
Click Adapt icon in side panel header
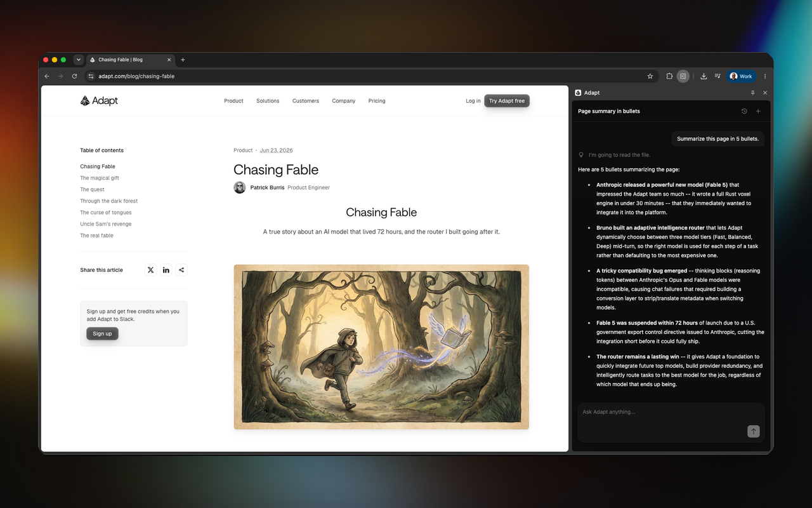(x=578, y=93)
